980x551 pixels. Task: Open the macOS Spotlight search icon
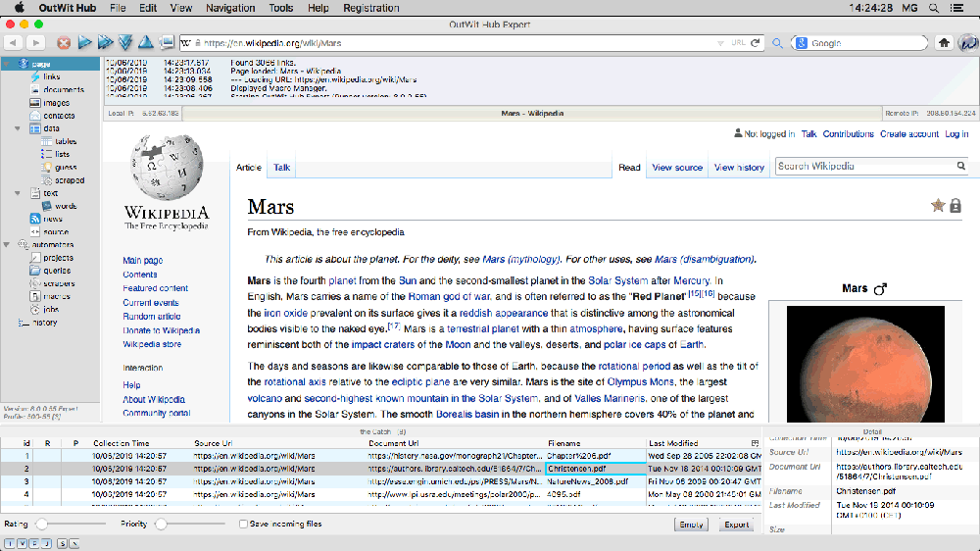(x=934, y=8)
